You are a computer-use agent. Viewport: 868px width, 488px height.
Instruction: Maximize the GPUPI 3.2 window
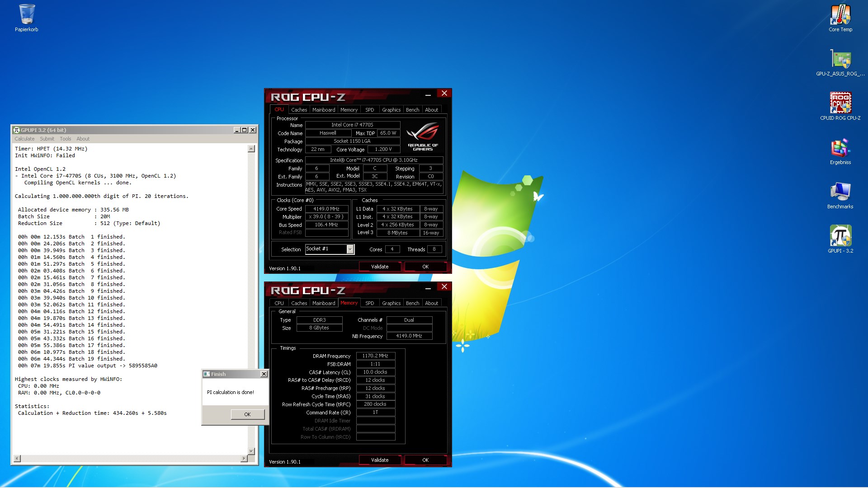(x=245, y=130)
